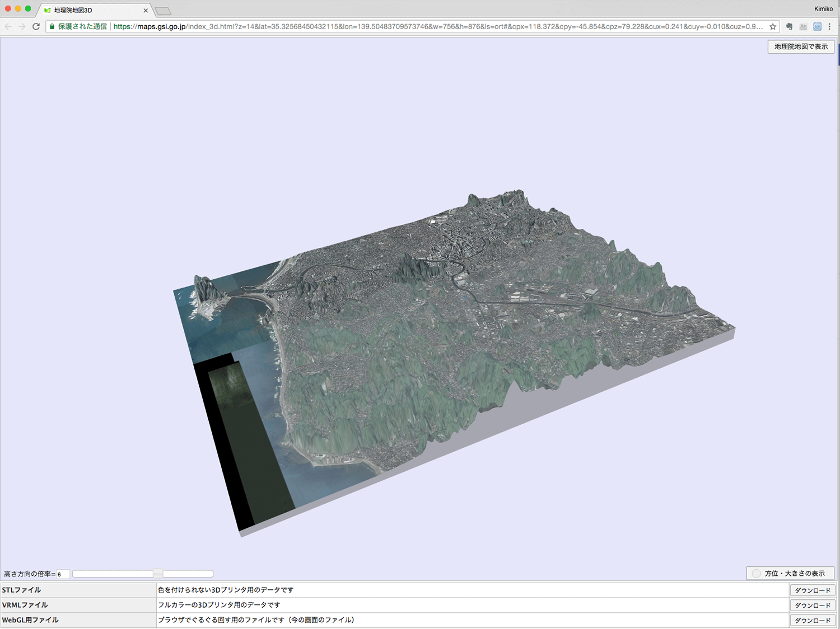Image resolution: width=840 pixels, height=629 pixels.
Task: Click the height magnification slider handle
Action: (158, 574)
